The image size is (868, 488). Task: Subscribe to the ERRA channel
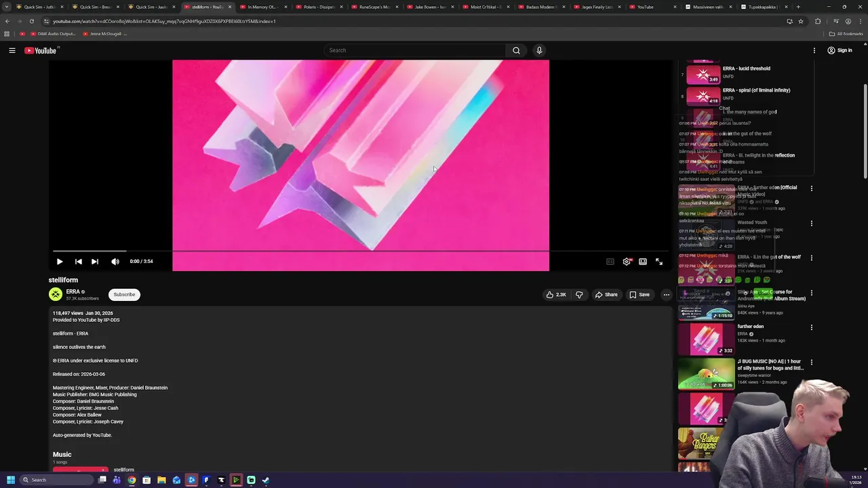pos(124,294)
